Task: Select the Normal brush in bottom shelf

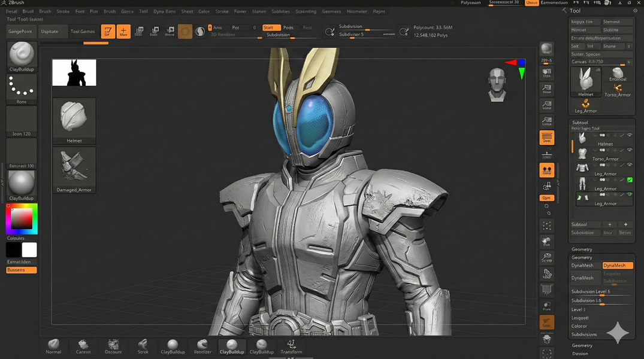Action: click(x=53, y=345)
